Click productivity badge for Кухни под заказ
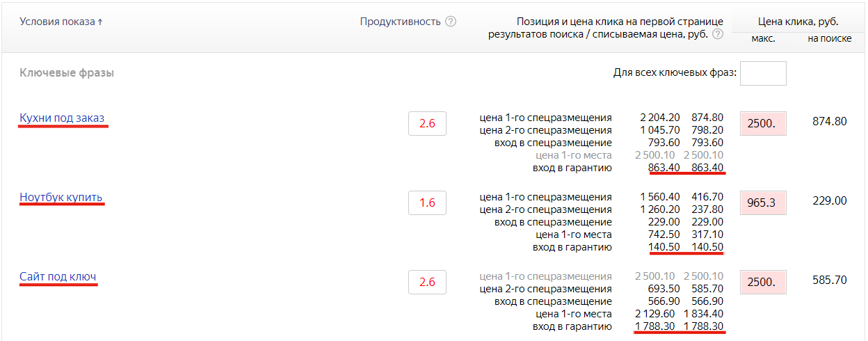The width and height of the screenshot is (868, 341). pyautogui.click(x=427, y=124)
